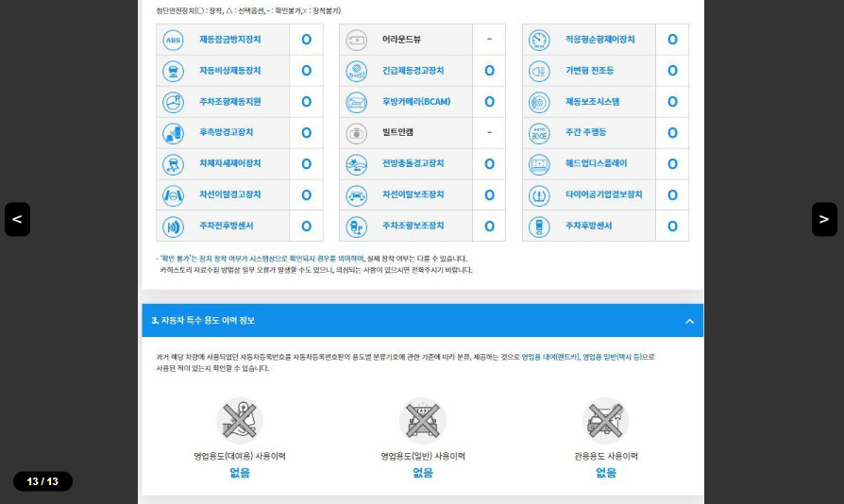
Task: Click the 주차후방센서 label
Action: tap(589, 226)
